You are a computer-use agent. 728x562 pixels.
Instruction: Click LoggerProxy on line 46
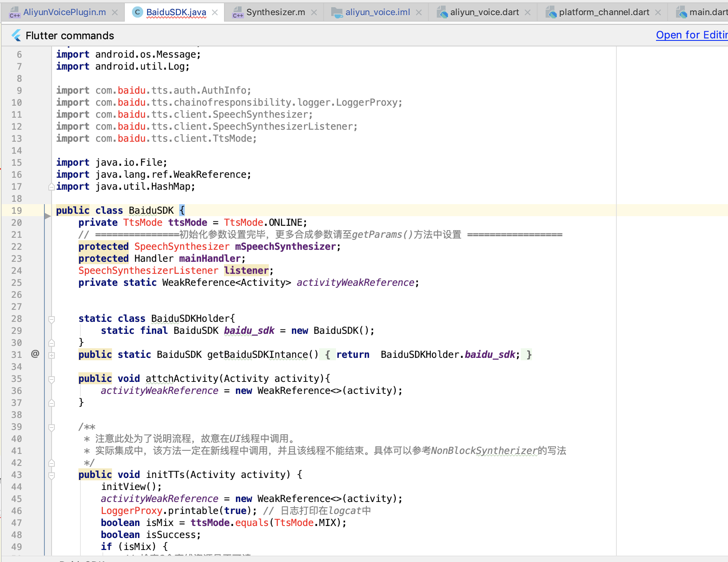click(x=132, y=511)
